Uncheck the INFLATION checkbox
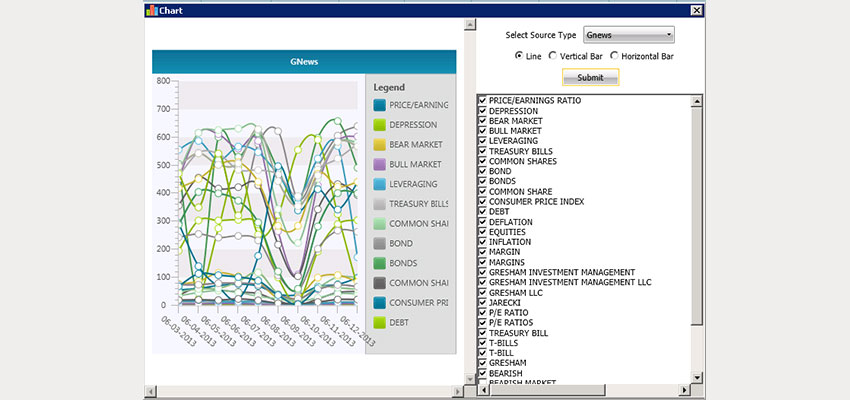This screenshot has width=850, height=400. coord(482,242)
